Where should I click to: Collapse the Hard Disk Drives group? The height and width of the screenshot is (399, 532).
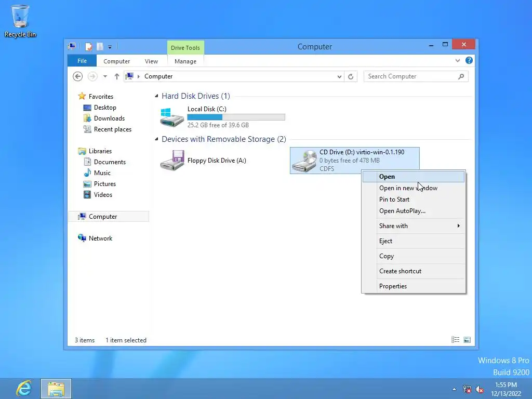click(x=156, y=96)
